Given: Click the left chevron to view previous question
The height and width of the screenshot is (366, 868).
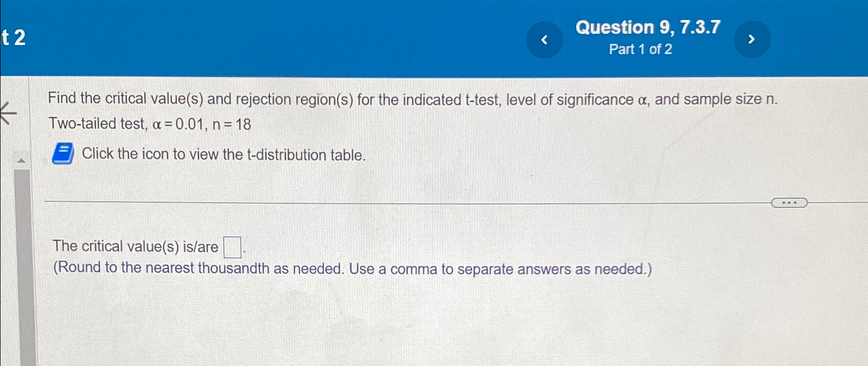Looking at the screenshot, I should pyautogui.click(x=544, y=39).
